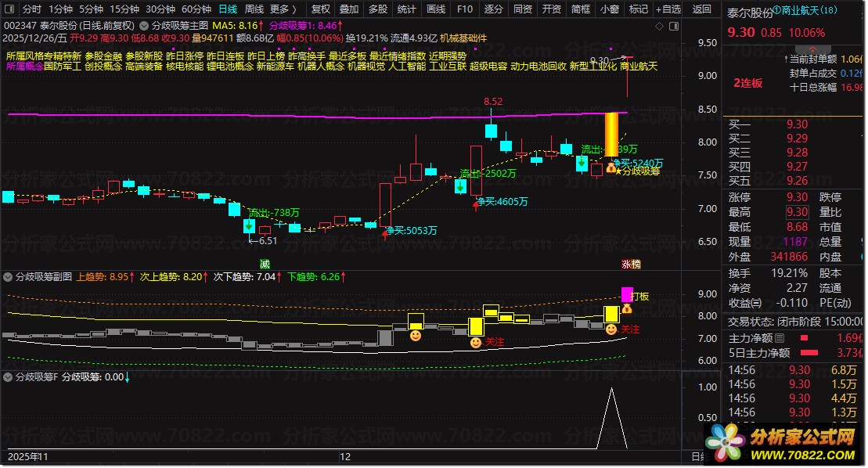Viewport: 868px width, 468px height.
Task: Click the 12 month marker on the time axis
Action: click(345, 457)
